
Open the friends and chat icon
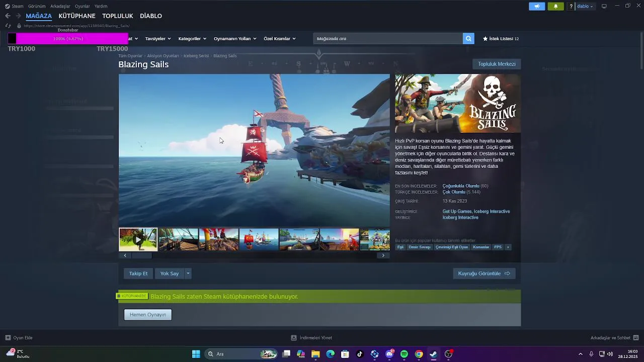pos(636,338)
